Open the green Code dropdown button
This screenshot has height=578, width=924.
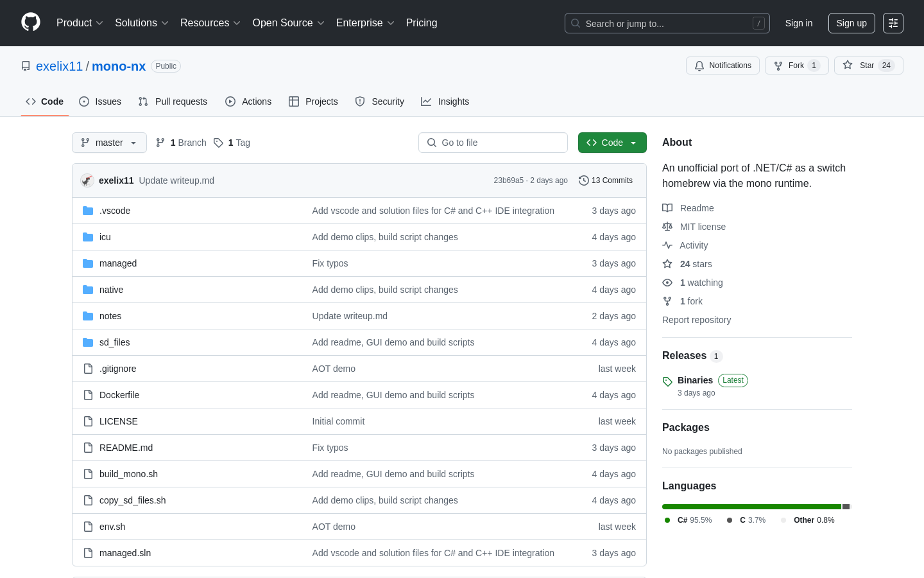[612, 143]
